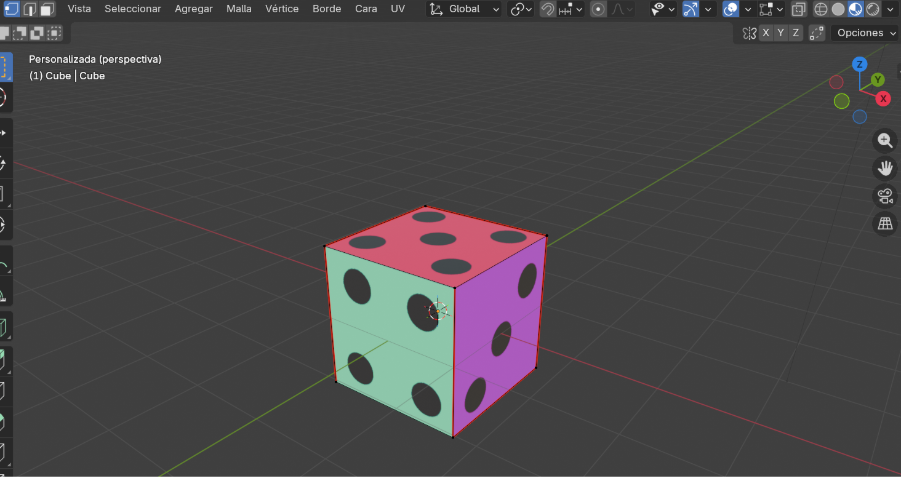Click the purple three-dot face of the die

[x=498, y=339]
